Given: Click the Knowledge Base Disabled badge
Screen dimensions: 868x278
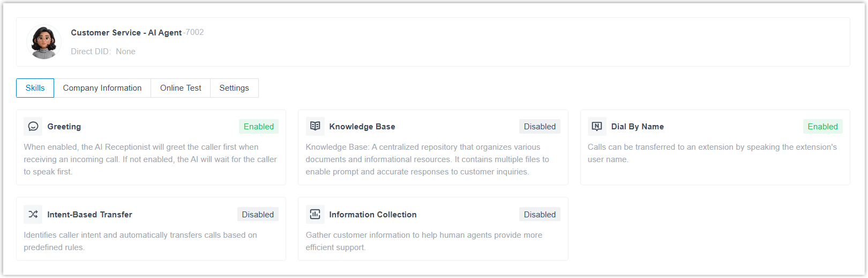Looking at the screenshot, I should coord(540,127).
